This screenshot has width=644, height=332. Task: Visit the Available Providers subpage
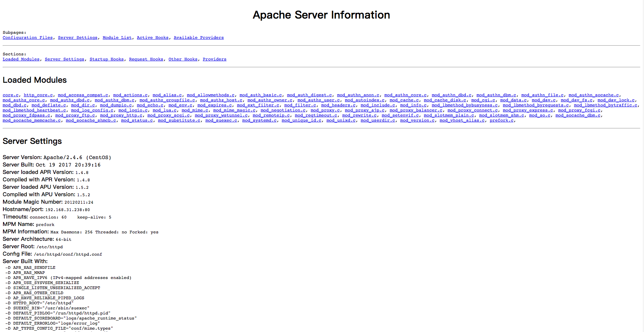click(199, 37)
